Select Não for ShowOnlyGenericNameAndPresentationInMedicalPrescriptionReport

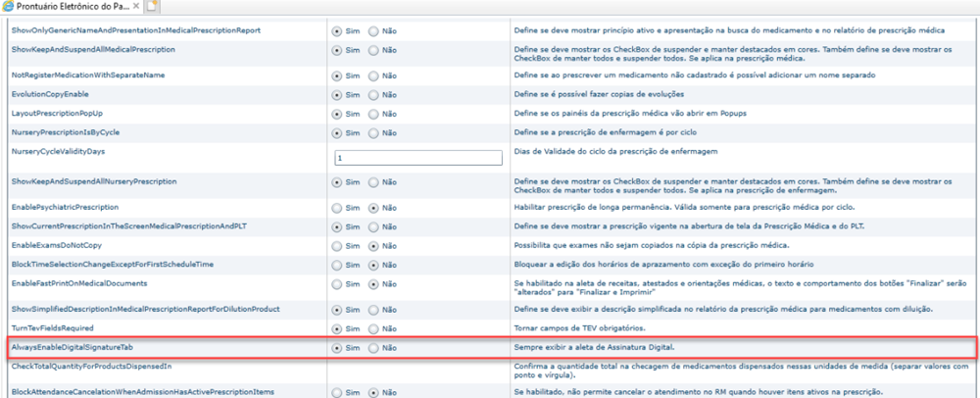(x=373, y=30)
